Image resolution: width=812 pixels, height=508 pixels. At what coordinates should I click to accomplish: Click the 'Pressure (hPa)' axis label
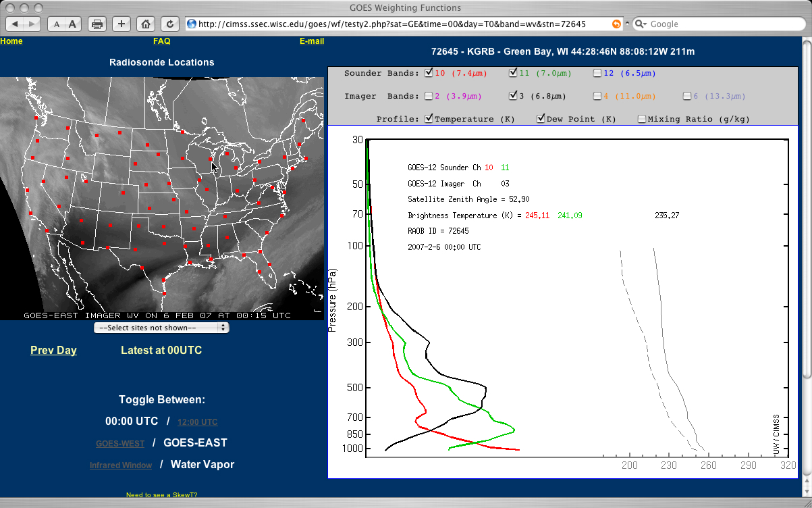[x=332, y=300]
